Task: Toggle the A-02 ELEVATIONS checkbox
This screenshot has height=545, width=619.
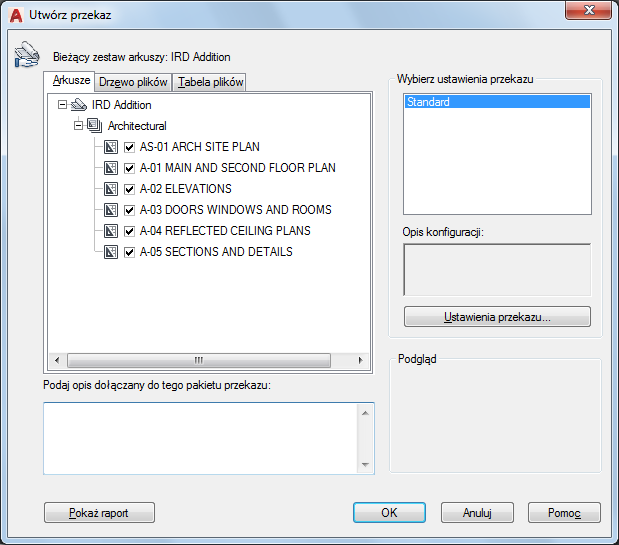Action: pos(129,189)
